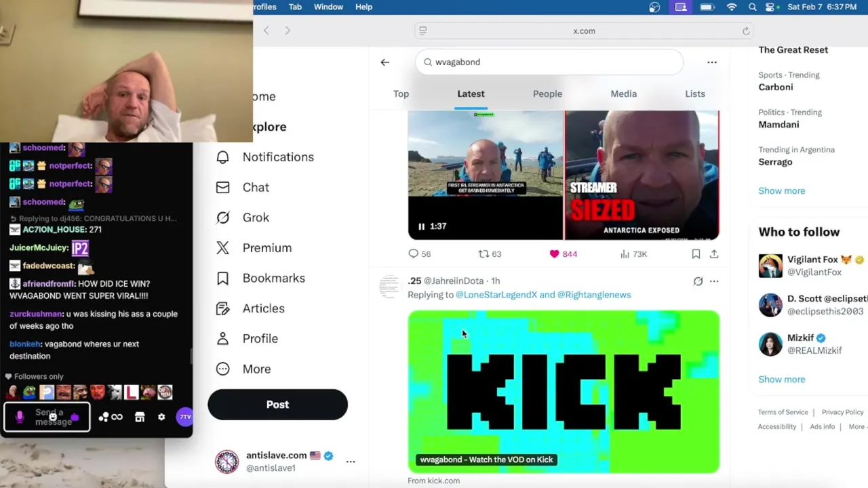Screen dimensions: 868x488
Task: Open search options three-dot menu
Action: [x=712, y=62]
